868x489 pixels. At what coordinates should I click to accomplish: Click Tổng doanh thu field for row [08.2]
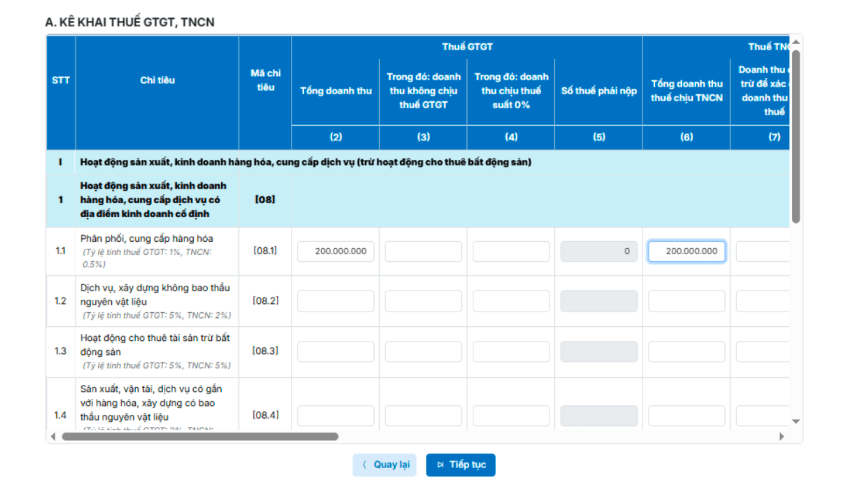click(336, 301)
